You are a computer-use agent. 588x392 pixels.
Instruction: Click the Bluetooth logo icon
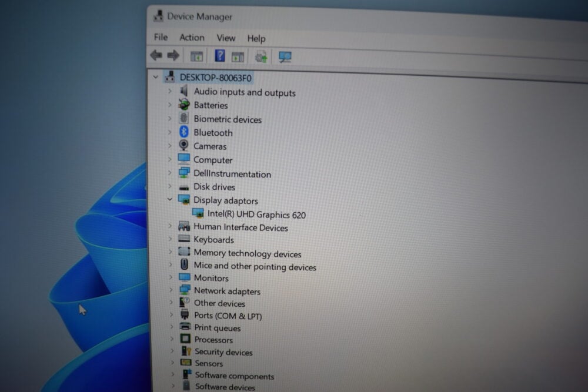coord(183,132)
